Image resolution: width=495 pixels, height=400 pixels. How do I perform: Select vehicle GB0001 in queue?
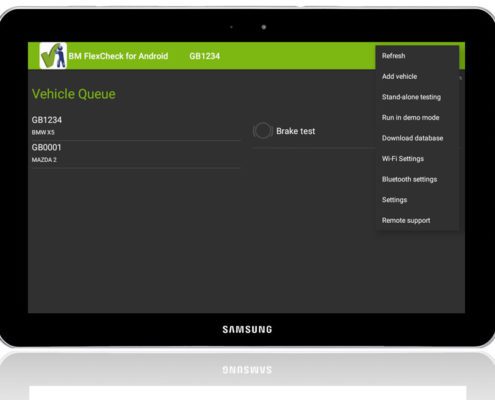click(136, 154)
